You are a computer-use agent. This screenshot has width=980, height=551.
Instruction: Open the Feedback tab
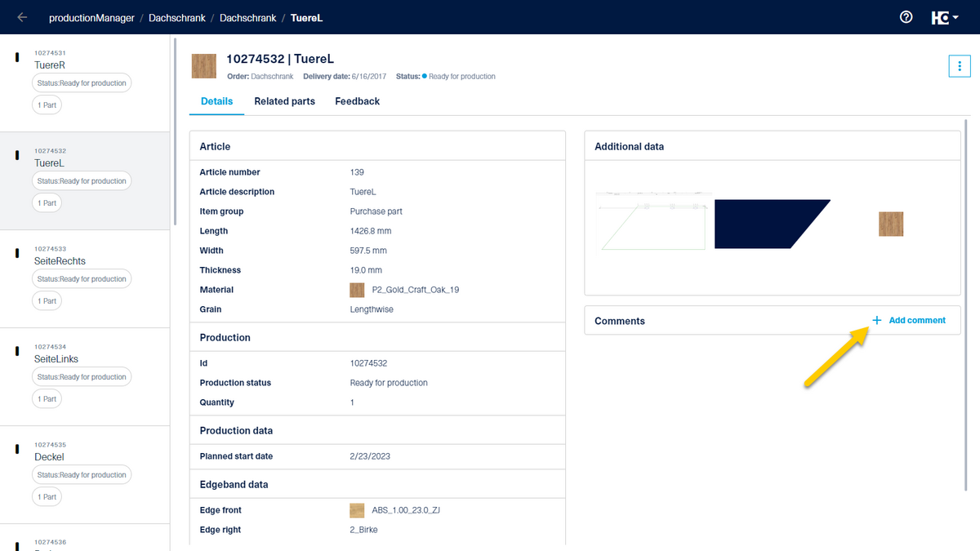coord(357,101)
